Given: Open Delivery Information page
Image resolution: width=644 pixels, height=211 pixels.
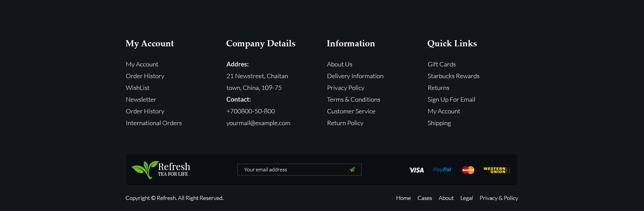Looking at the screenshot, I should coord(355,76).
